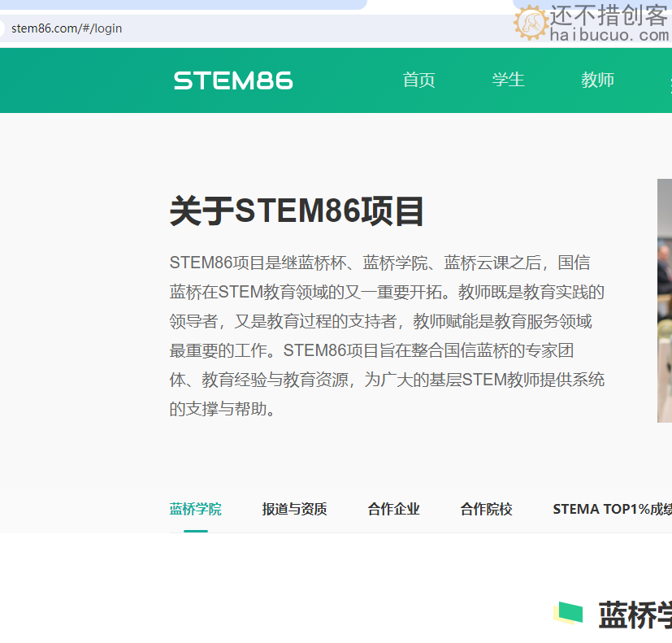Click the 关于STEM86项目 heading
Screen dimensions: 672x643
(297, 211)
